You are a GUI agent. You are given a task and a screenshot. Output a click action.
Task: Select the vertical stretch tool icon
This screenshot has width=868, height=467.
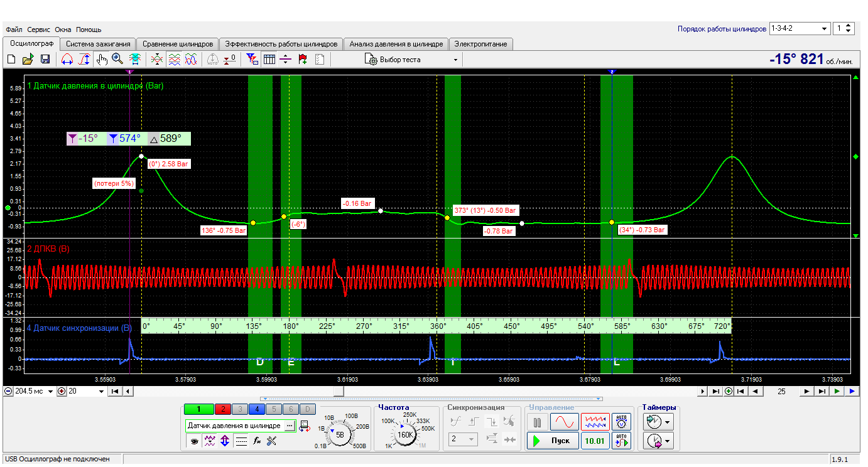(84, 60)
